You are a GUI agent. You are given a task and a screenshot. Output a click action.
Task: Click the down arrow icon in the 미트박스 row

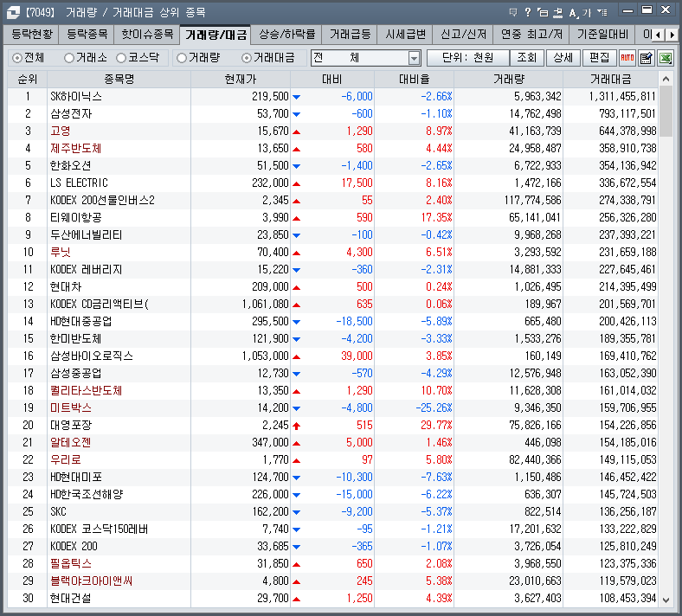[x=297, y=408]
